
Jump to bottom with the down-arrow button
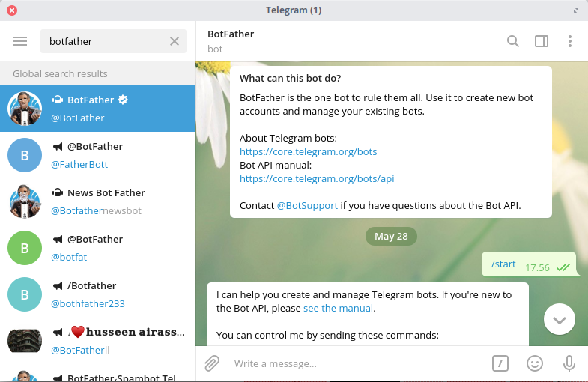coord(559,319)
